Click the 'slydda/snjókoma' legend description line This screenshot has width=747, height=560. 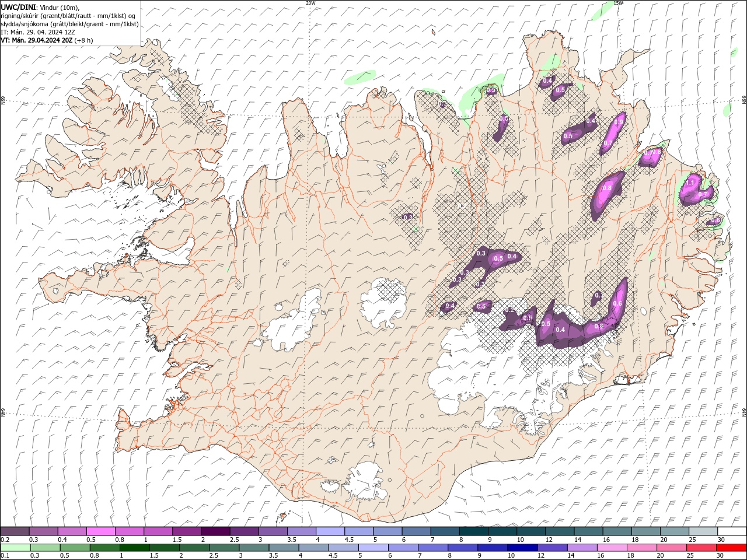69,24
